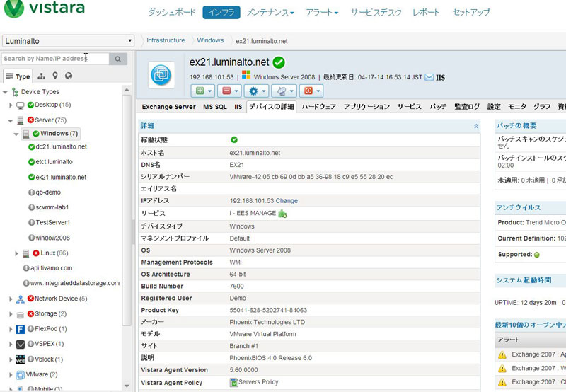Switch to Exchange Server tab
Viewport: 566px width, 392px height.
click(x=168, y=107)
